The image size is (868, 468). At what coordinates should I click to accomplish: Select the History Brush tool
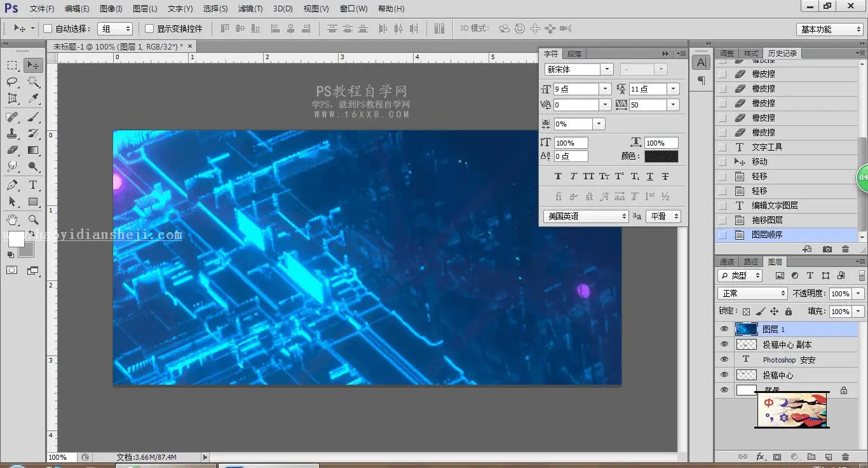[x=33, y=134]
